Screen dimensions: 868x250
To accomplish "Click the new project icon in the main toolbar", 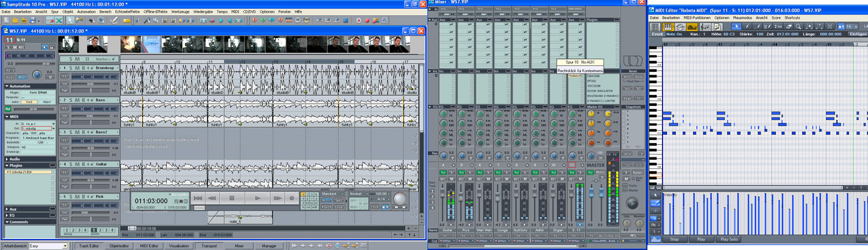I will tap(6, 20).
